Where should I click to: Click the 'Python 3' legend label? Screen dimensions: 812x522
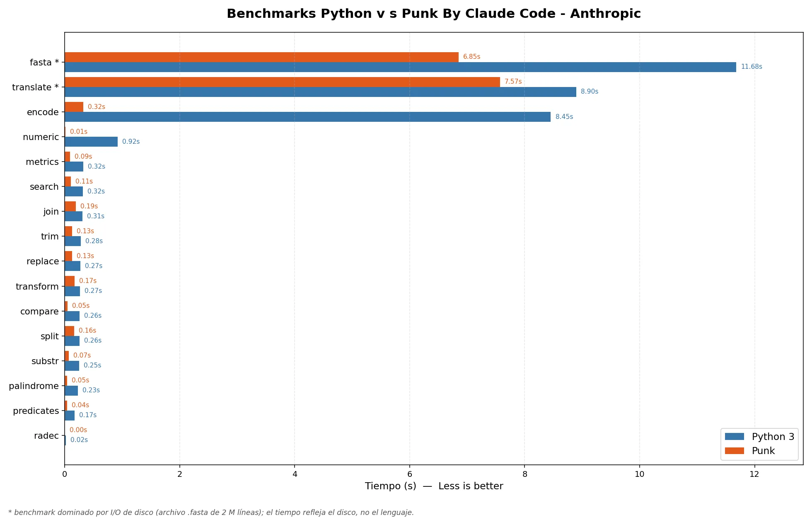(773, 437)
